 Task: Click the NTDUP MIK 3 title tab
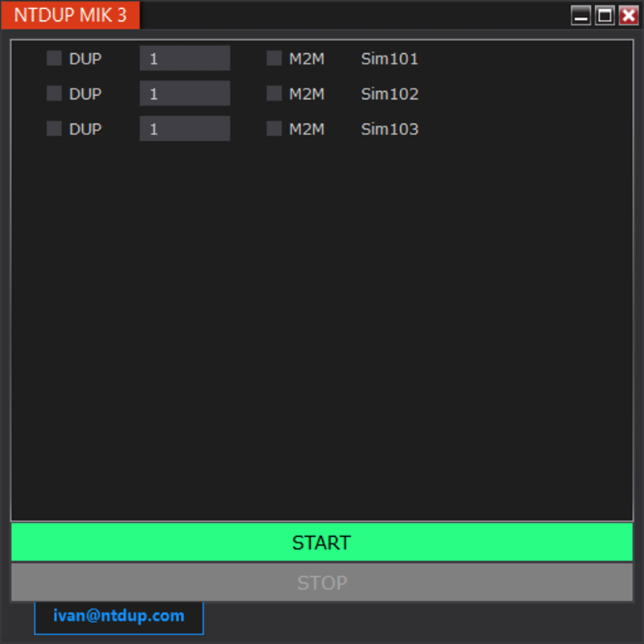tap(70, 15)
